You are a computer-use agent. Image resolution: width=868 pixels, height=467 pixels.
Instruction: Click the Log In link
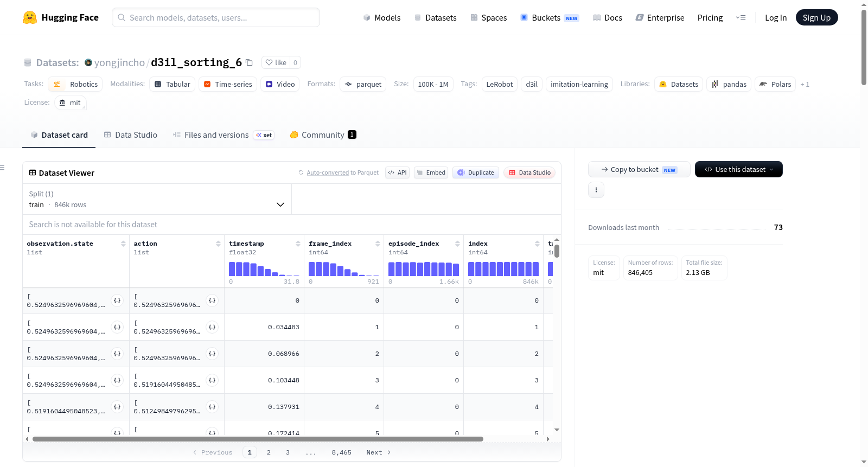tap(776, 18)
